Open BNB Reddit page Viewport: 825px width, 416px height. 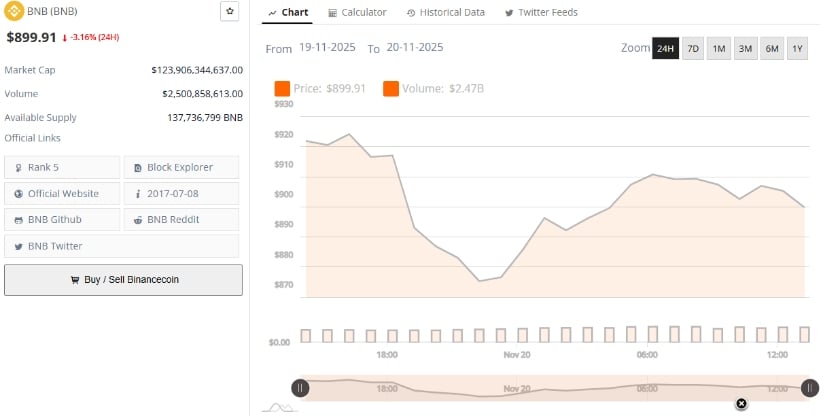181,219
